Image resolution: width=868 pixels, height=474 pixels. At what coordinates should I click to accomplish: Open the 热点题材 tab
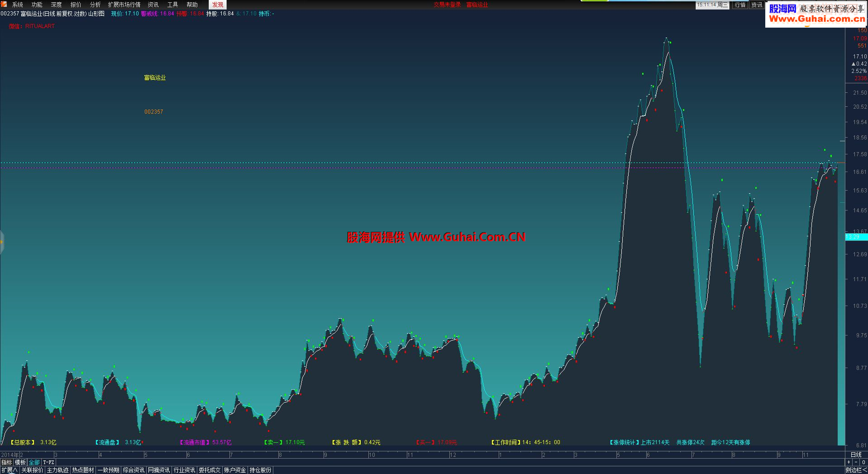click(x=83, y=470)
